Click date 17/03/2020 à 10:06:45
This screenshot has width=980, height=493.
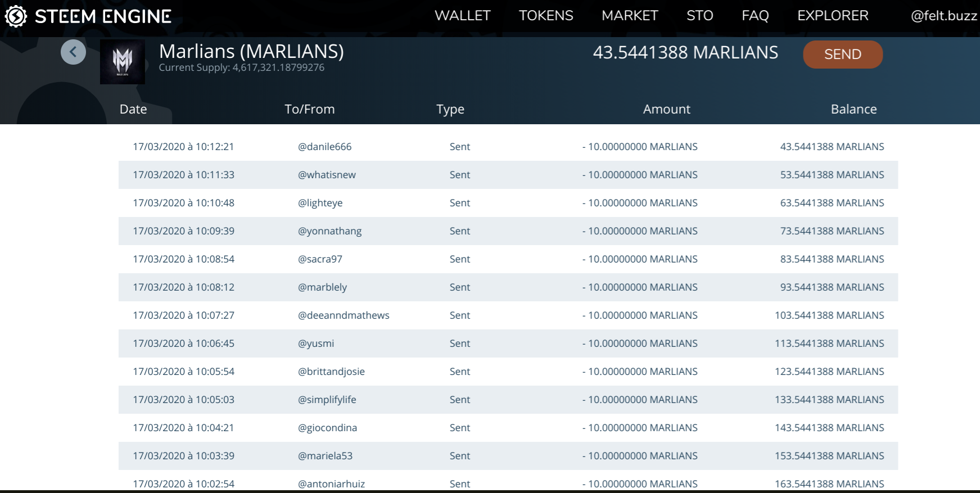tap(183, 343)
